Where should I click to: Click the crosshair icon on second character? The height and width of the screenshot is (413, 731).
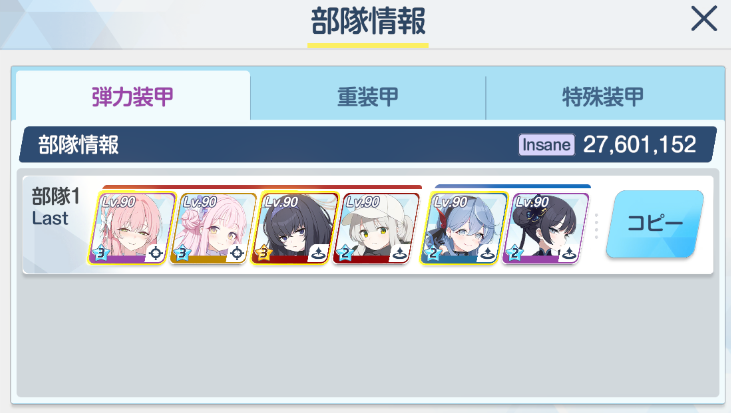point(237,254)
